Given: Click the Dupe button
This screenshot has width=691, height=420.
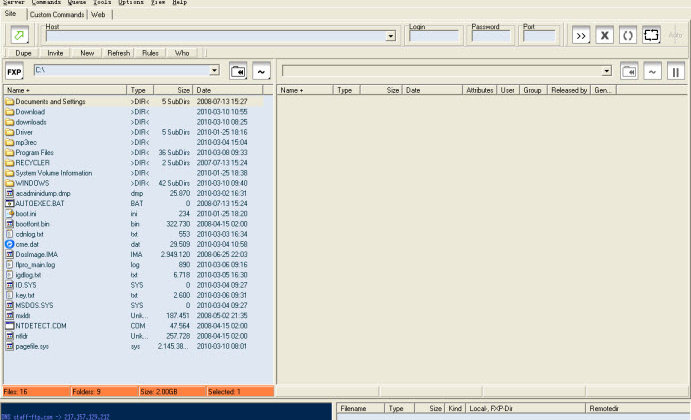Looking at the screenshot, I should [x=23, y=52].
